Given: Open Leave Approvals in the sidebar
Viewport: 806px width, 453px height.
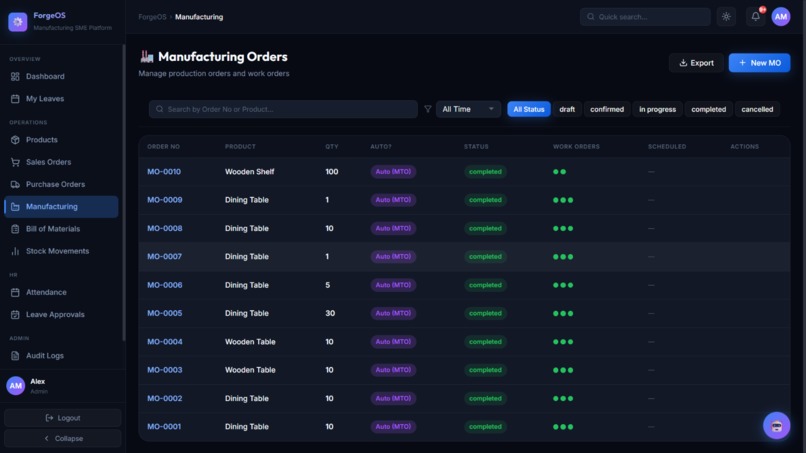Looking at the screenshot, I should 61,314.
